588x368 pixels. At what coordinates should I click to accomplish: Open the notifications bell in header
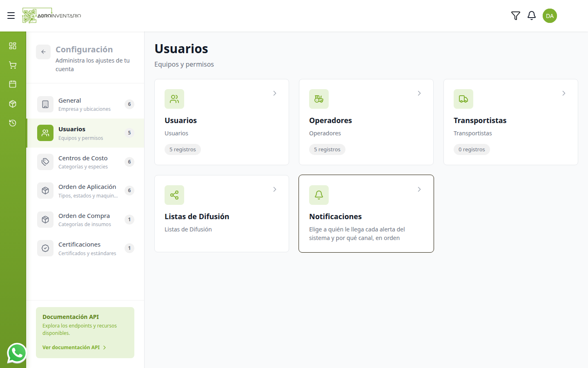(532, 16)
